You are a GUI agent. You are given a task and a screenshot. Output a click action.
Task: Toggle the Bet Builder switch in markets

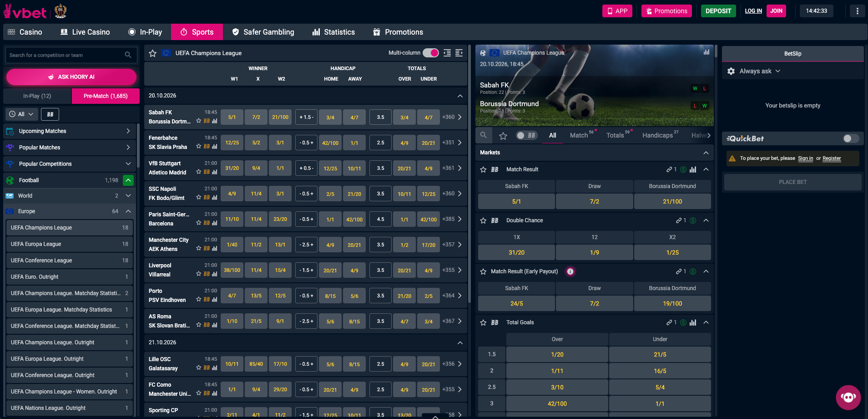pos(527,135)
